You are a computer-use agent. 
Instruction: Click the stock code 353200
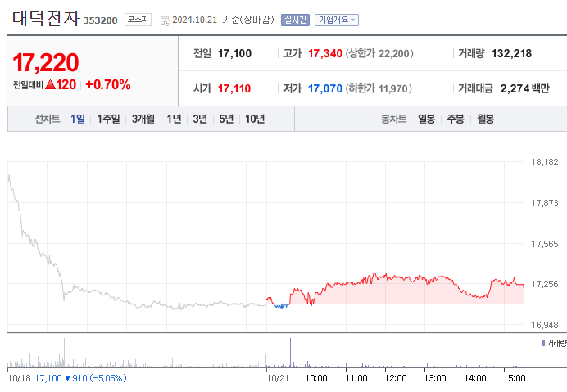[x=100, y=20]
